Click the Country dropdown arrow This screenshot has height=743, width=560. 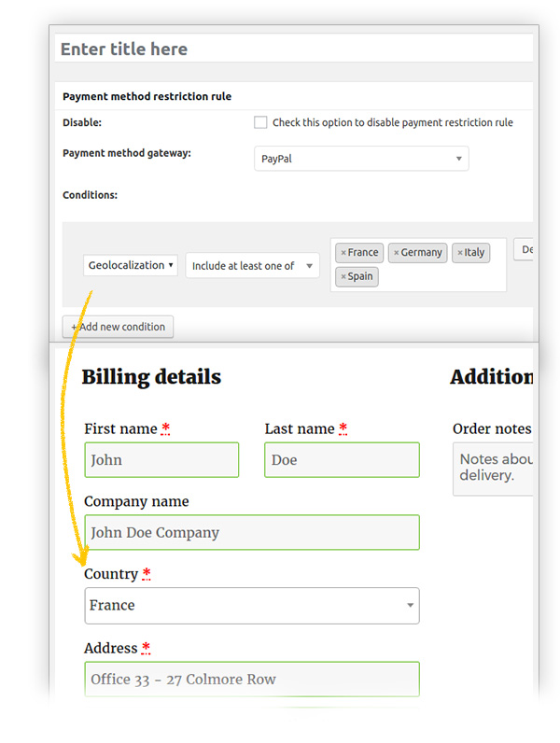[411, 606]
